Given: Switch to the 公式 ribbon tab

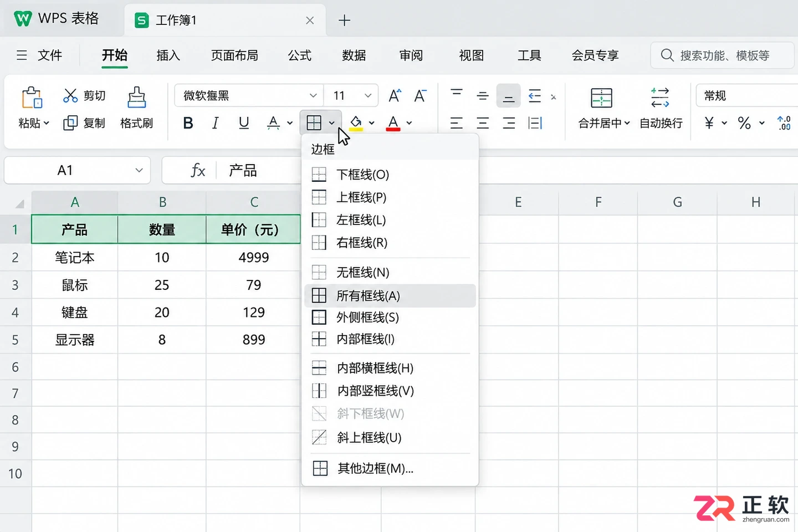Looking at the screenshot, I should [x=300, y=55].
